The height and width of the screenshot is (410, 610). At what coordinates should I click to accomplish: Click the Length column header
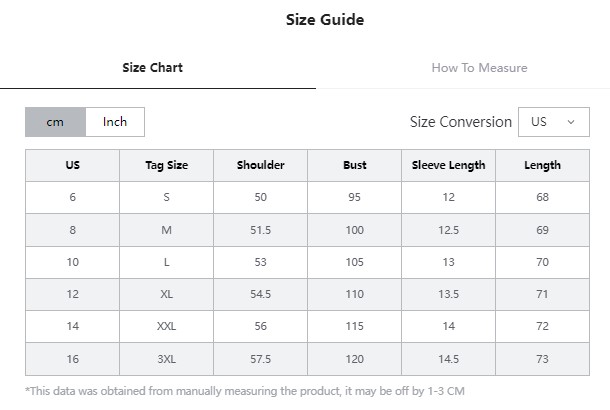(x=542, y=165)
